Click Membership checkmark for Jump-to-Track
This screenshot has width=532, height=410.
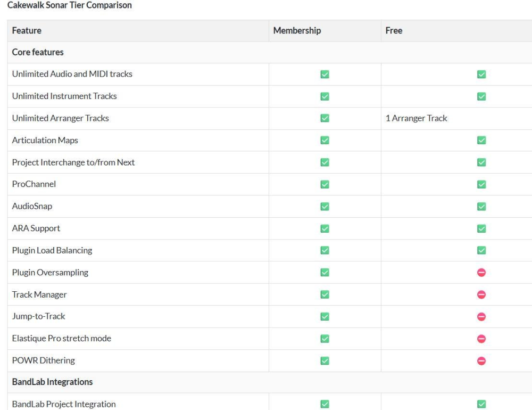click(x=325, y=317)
